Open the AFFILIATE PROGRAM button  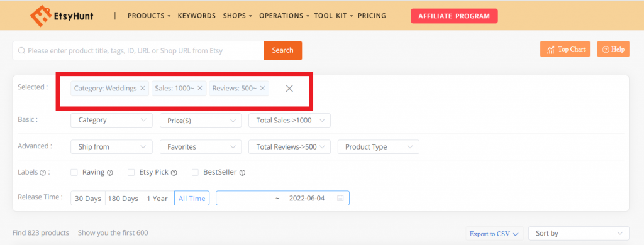point(454,16)
